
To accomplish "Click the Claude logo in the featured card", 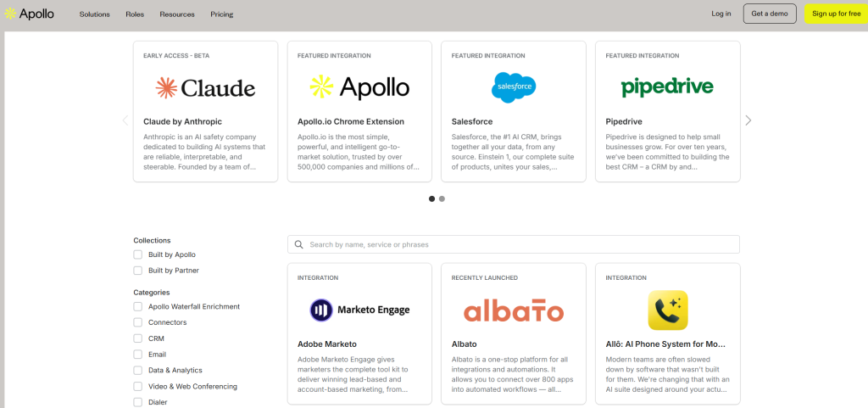I will pos(205,87).
